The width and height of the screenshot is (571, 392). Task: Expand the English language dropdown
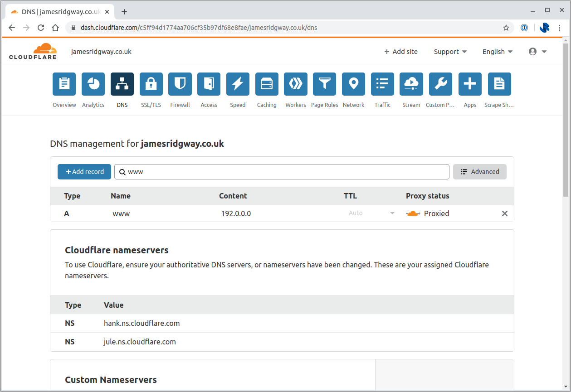(x=498, y=52)
